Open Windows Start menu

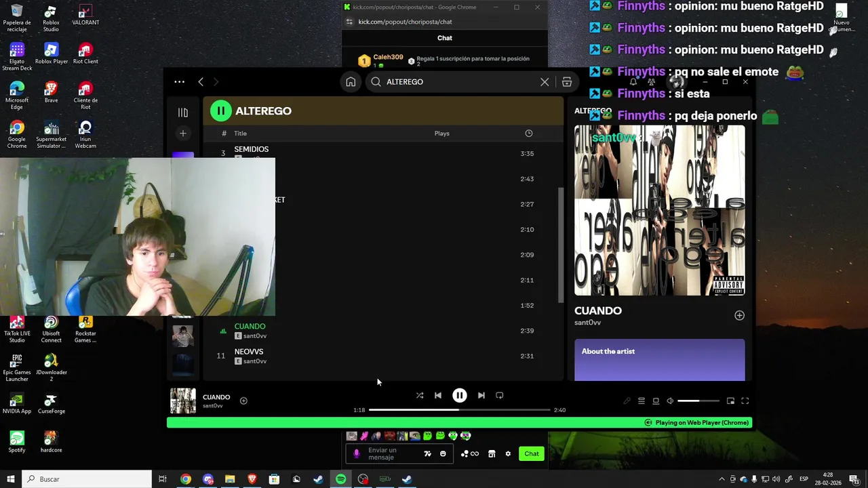[x=11, y=479]
